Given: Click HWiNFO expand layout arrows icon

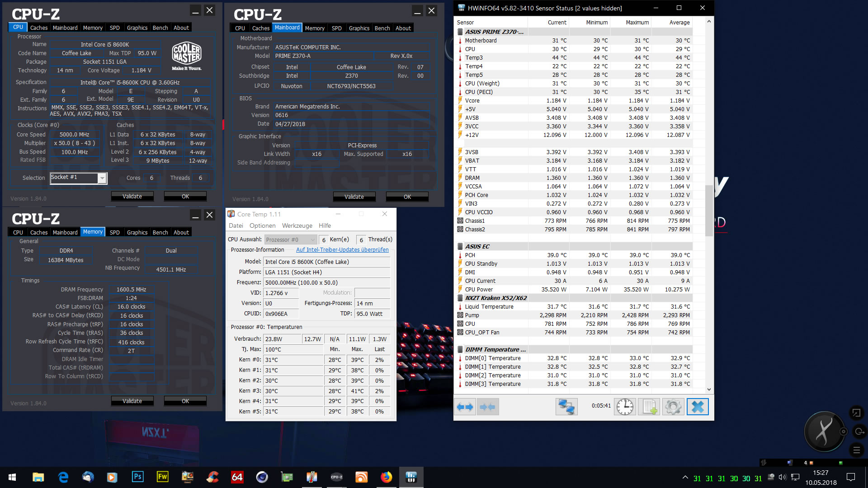Looking at the screenshot, I should pos(465,407).
